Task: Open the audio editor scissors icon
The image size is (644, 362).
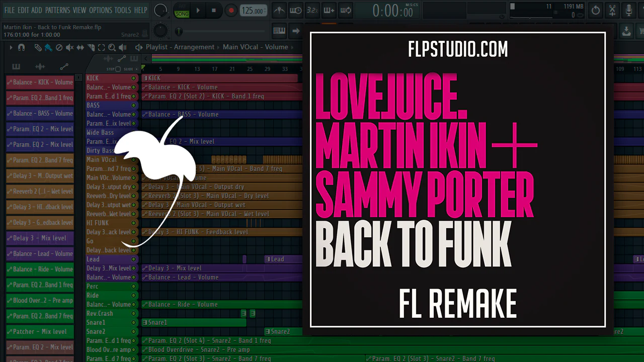Action: pos(612,10)
